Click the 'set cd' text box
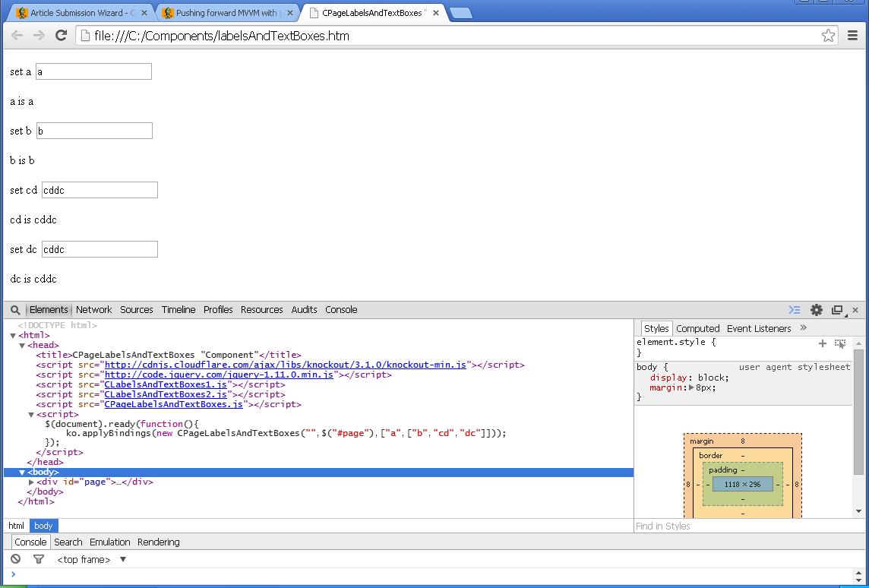 (x=100, y=190)
